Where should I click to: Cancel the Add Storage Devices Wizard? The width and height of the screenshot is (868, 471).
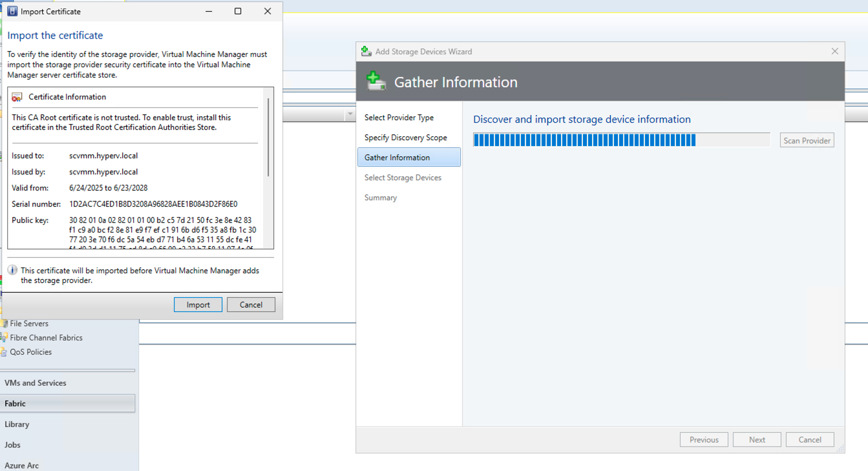coord(810,440)
